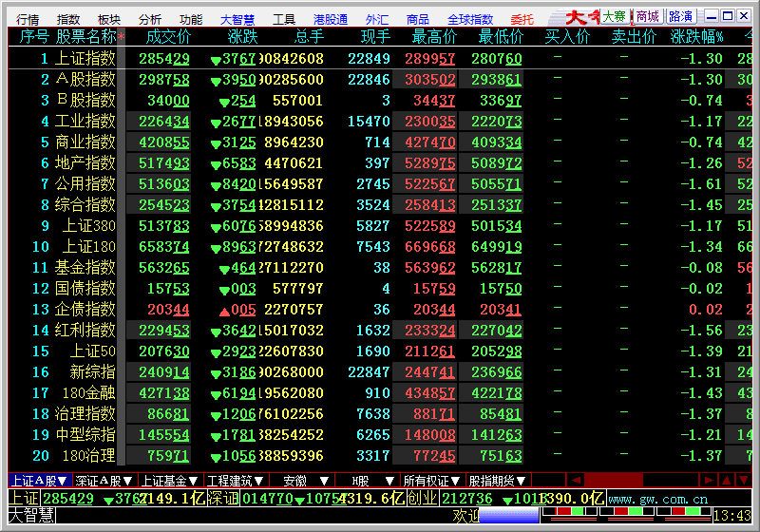Click the 路演 button
The width and height of the screenshot is (760, 532).
click(x=680, y=16)
